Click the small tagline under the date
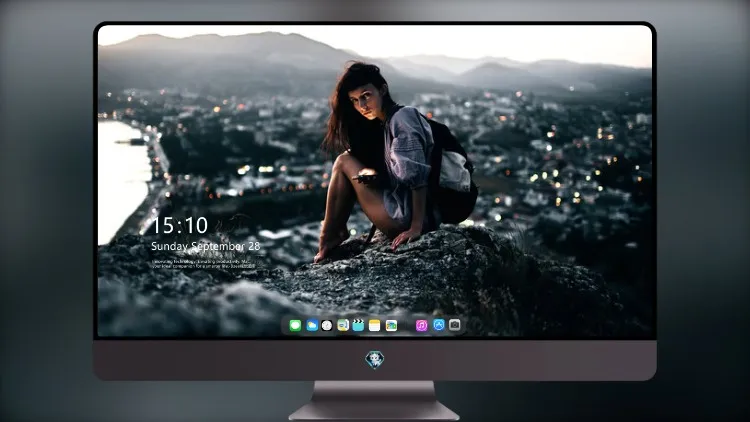The width and height of the screenshot is (750, 422). pos(202,264)
